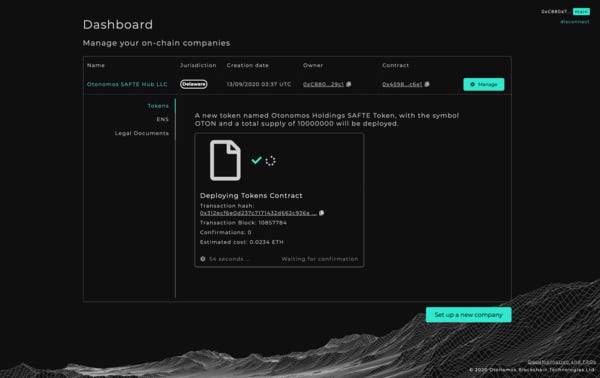This screenshot has width=600, height=378.
Task: Click the 54 seconds timer text
Action: 229,259
